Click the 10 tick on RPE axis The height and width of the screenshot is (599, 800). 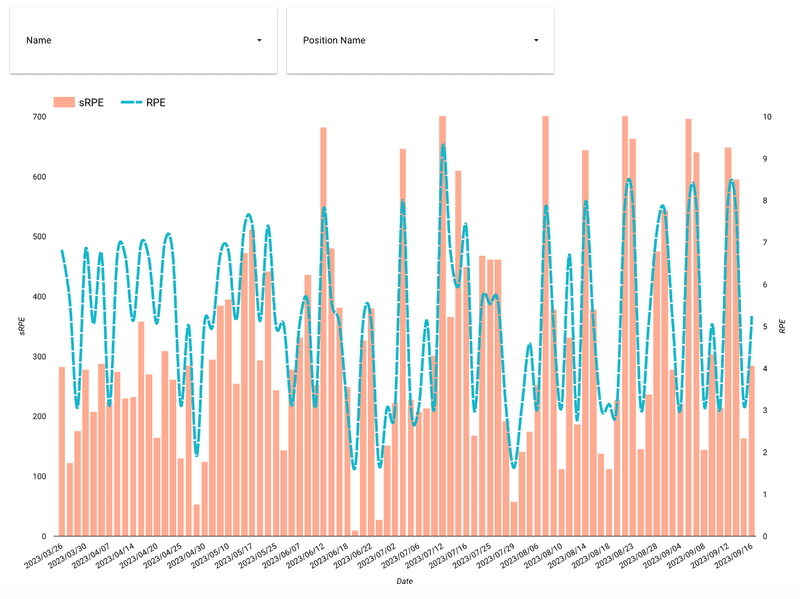pyautogui.click(x=767, y=117)
